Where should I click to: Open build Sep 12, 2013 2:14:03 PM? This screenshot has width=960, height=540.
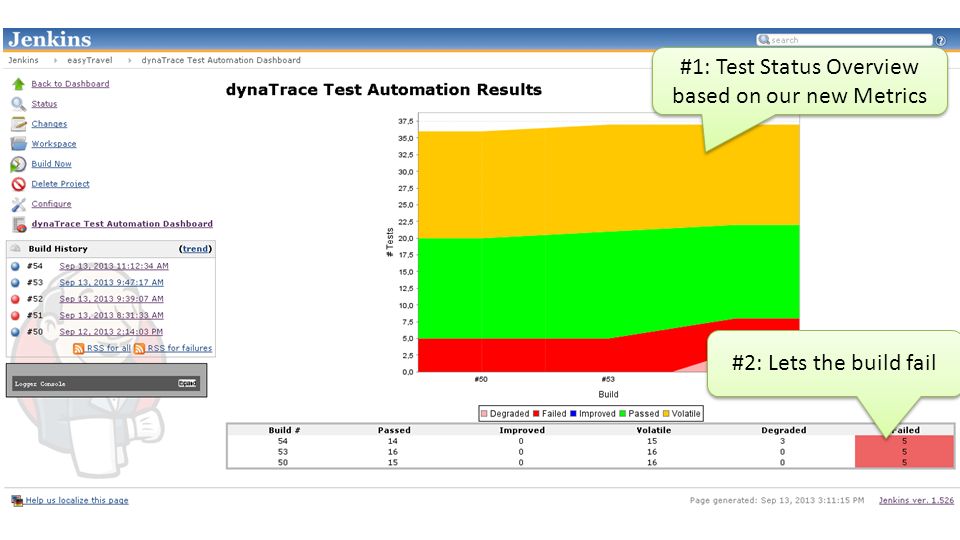click(x=111, y=332)
